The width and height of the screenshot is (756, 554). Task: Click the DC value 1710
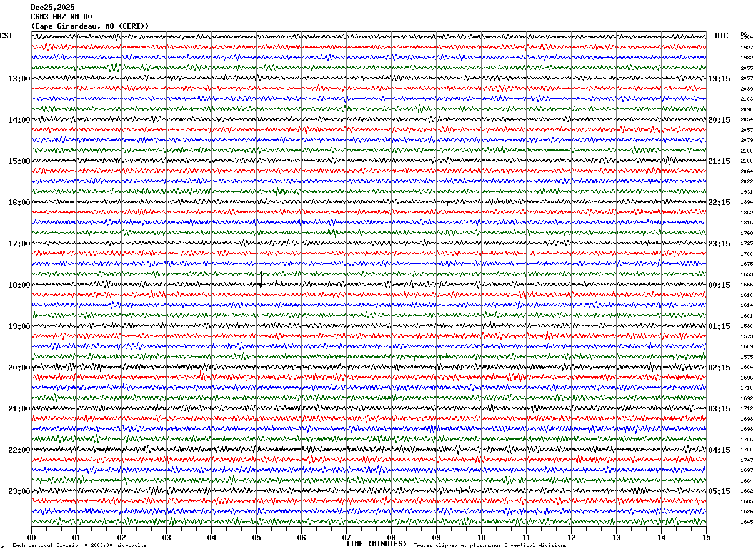pyautogui.click(x=747, y=388)
